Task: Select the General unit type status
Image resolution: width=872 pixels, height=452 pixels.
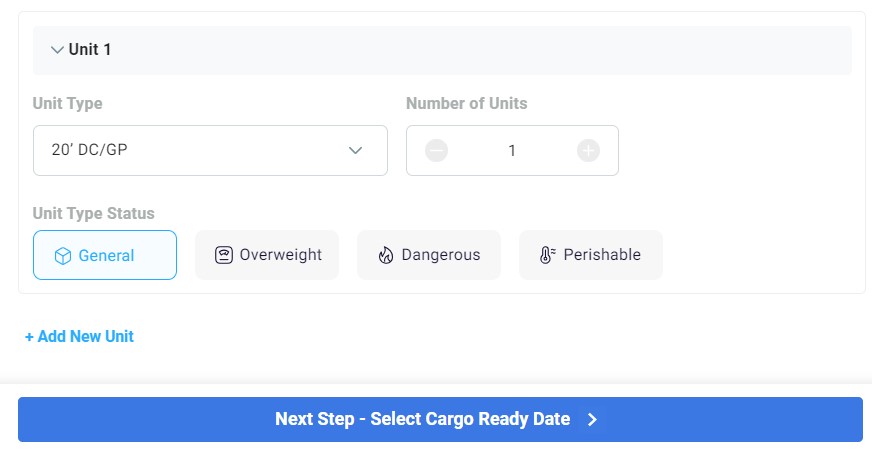Action: click(x=105, y=255)
